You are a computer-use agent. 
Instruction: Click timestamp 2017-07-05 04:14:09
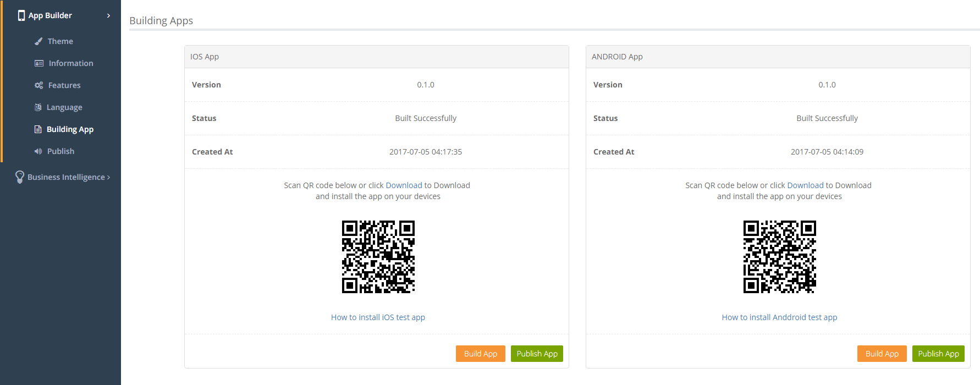tap(827, 152)
